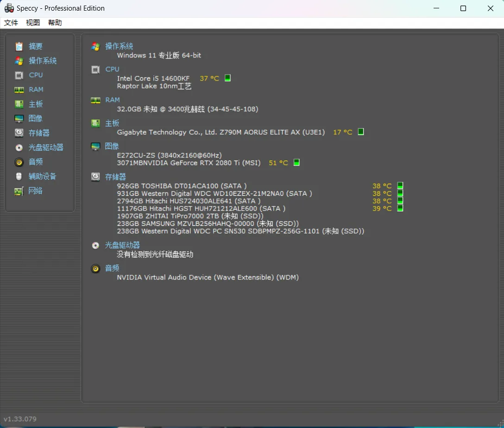Open the 存储器 heading link in summary
The image size is (504, 428).
pyautogui.click(x=115, y=177)
